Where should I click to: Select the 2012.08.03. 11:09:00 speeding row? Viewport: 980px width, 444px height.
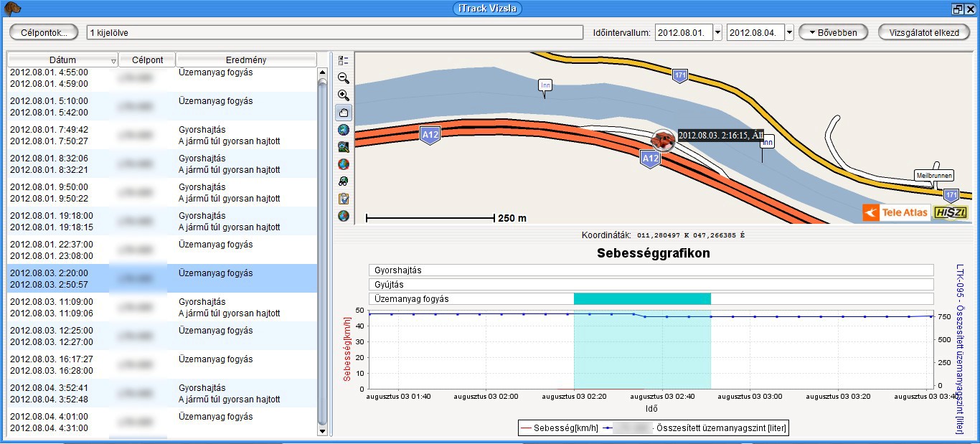(x=161, y=307)
